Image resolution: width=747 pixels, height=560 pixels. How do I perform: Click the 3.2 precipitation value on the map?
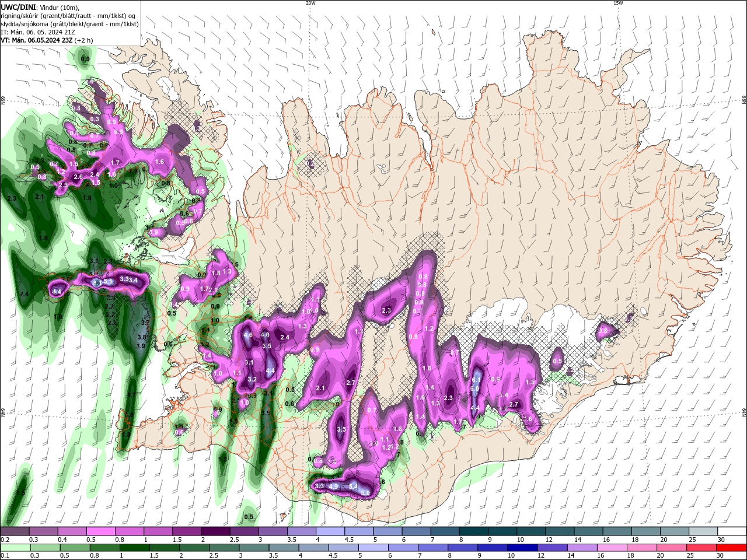252,379
